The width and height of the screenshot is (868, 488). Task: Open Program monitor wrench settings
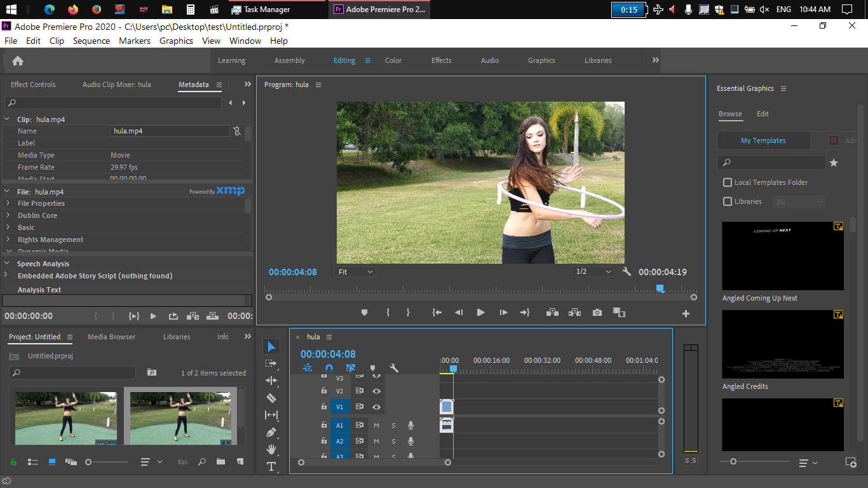(627, 272)
